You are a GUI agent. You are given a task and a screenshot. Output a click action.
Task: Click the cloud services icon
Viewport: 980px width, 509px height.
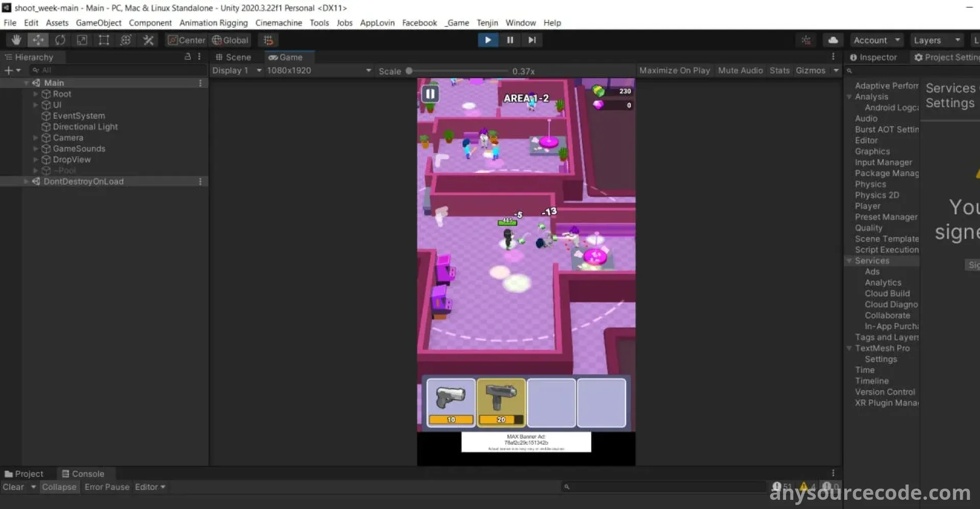[x=832, y=40]
